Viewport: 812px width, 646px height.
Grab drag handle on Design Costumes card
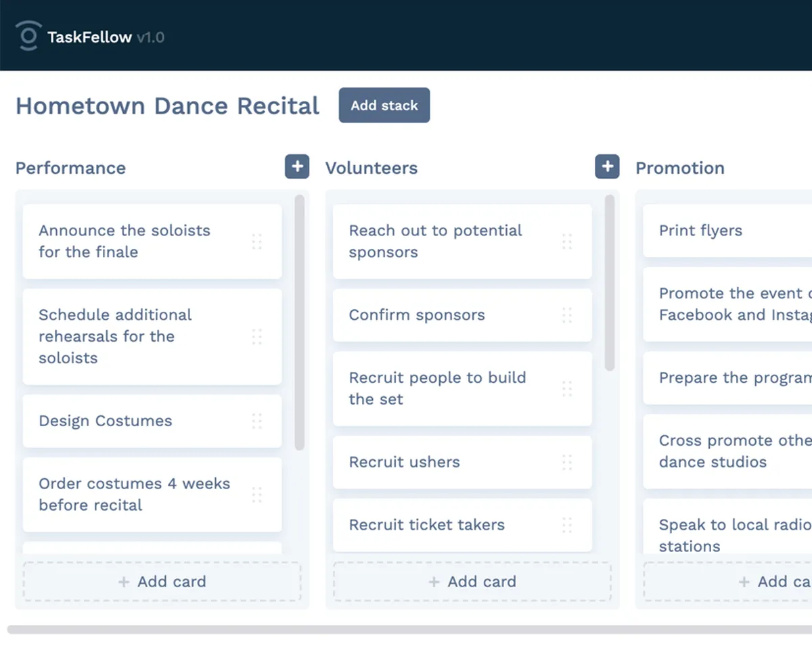coord(257,421)
